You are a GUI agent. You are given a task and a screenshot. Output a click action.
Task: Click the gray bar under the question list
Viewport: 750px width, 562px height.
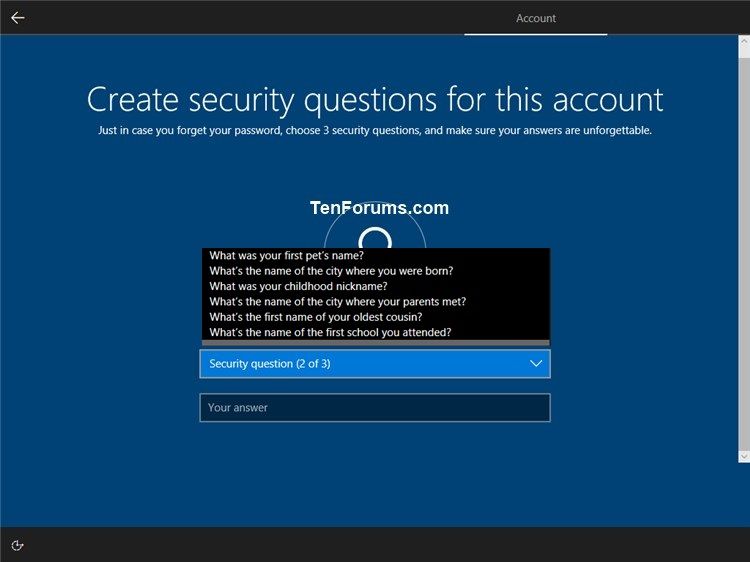[x=375, y=343]
